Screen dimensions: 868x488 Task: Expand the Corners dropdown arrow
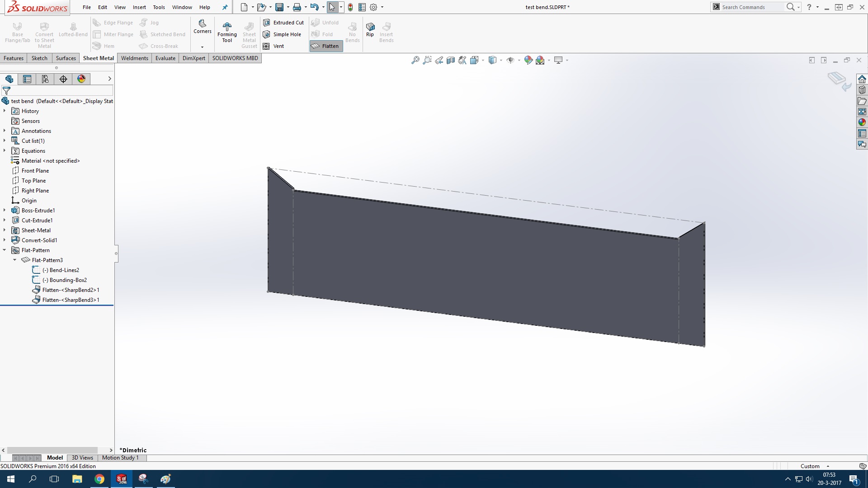(202, 47)
